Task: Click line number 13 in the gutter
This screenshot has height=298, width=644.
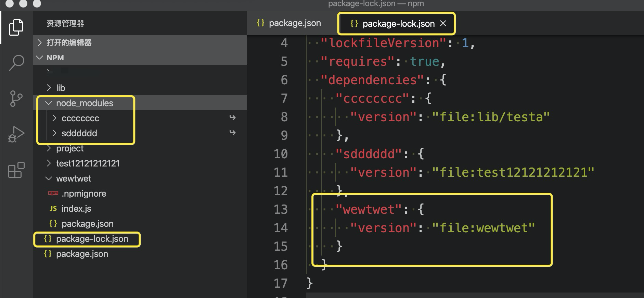Action: click(x=281, y=209)
